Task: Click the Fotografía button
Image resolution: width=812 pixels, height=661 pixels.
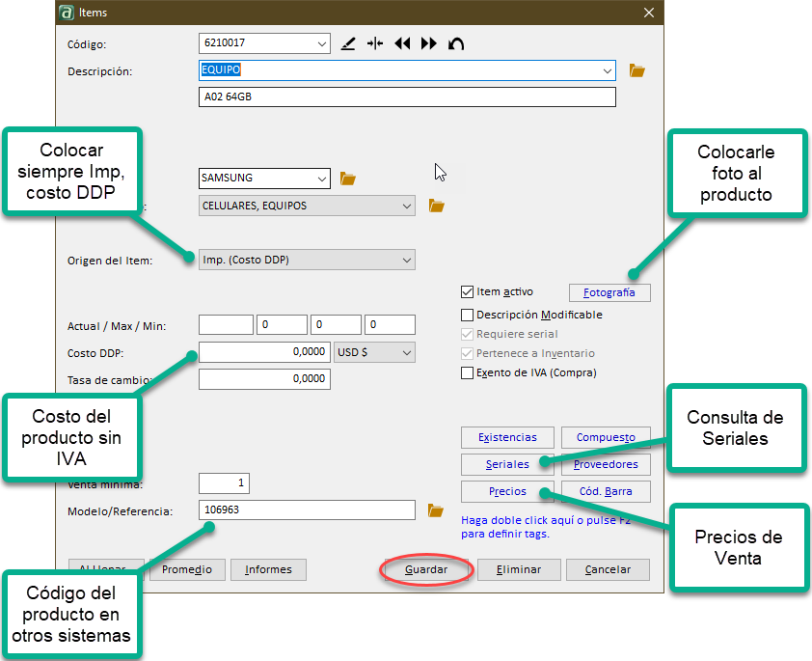Action: point(609,292)
